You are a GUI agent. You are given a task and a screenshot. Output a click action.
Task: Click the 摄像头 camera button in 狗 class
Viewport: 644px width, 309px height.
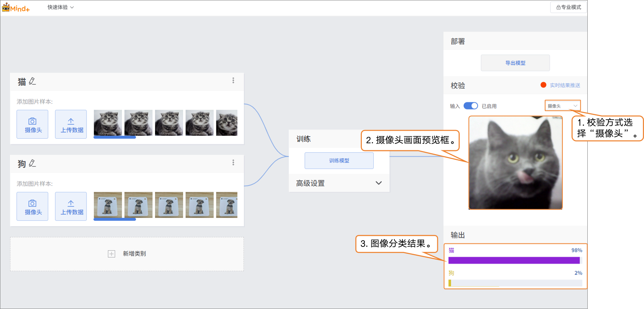33,206
